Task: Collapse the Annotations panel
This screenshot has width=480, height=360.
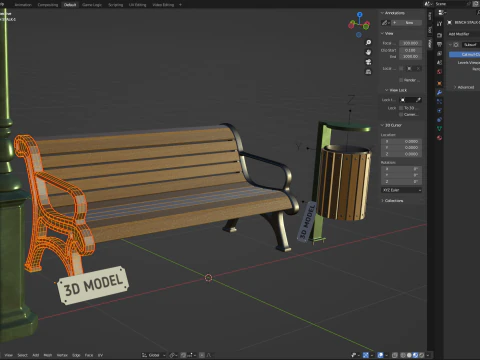Action: (x=382, y=13)
